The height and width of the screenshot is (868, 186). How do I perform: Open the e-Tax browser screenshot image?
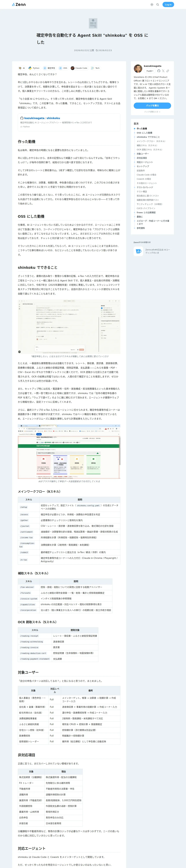click(69, 451)
